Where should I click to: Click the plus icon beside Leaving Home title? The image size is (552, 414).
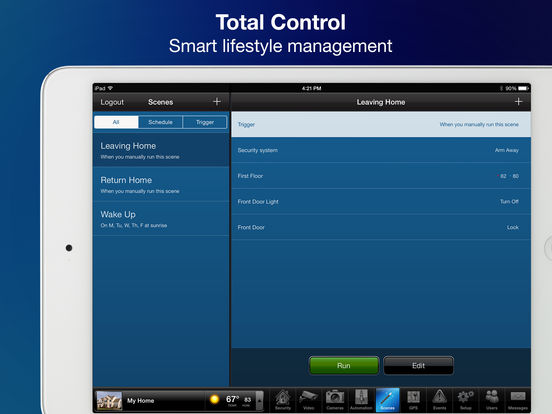point(518,102)
